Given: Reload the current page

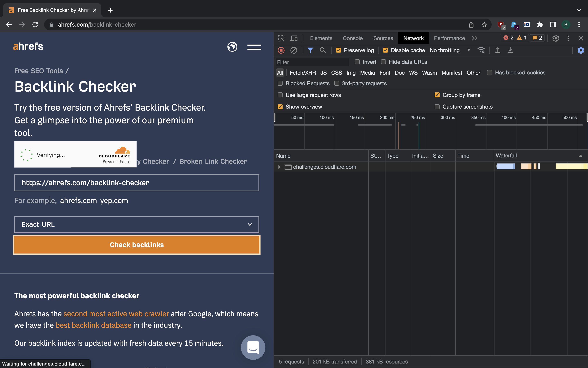Looking at the screenshot, I should coord(35,25).
